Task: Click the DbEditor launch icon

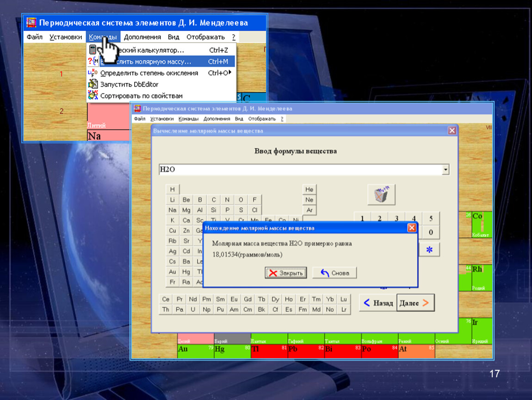Action: point(93,84)
